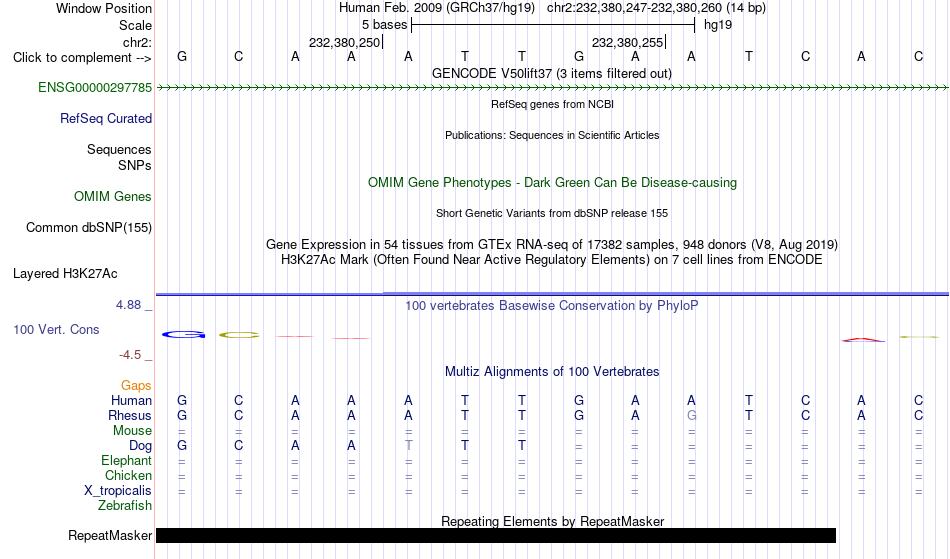Click the red A PhyloP logo at right
This screenshot has width=950, height=559.
(x=863, y=340)
